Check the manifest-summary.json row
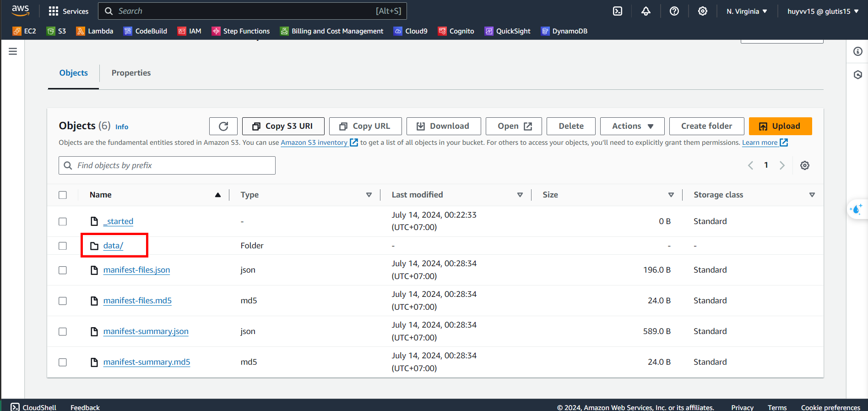 coord(63,332)
